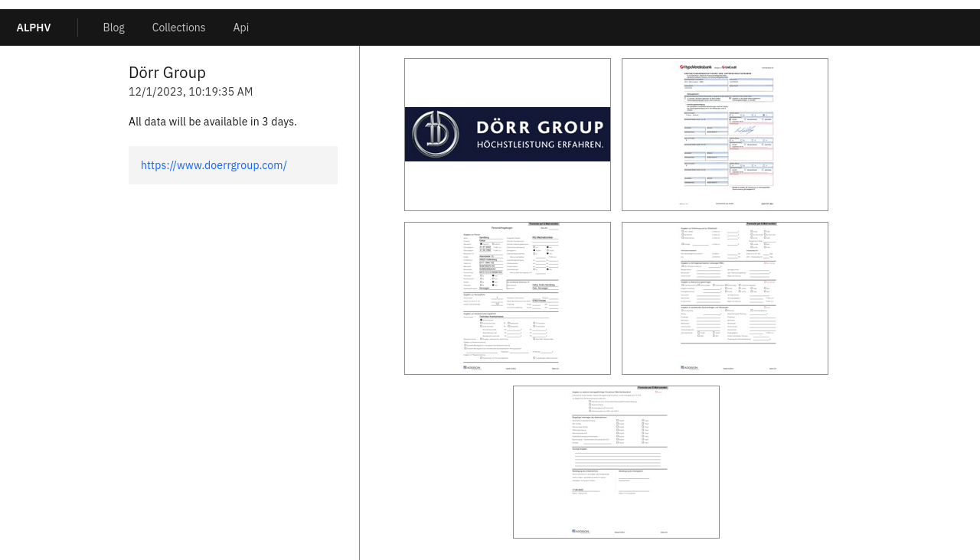
Task: Click the Addison logo on the last document
Action: (x=581, y=531)
